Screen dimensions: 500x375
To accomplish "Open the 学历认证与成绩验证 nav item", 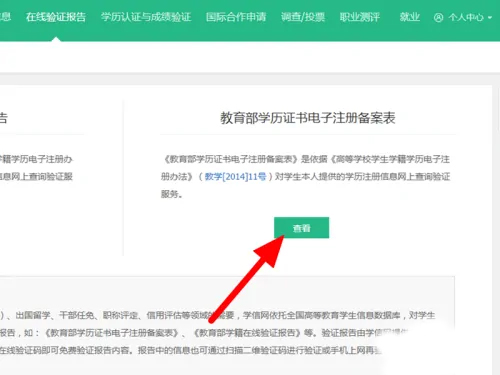I will pos(146,17).
